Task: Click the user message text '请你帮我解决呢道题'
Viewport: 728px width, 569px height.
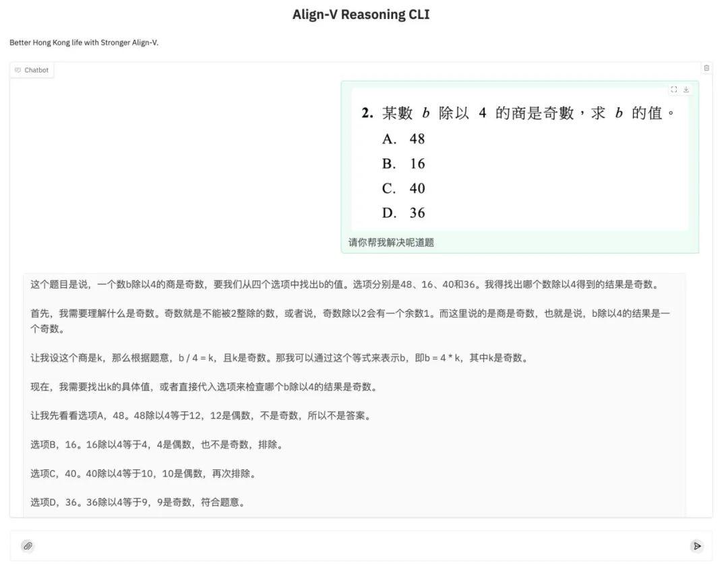Action: coord(391,243)
